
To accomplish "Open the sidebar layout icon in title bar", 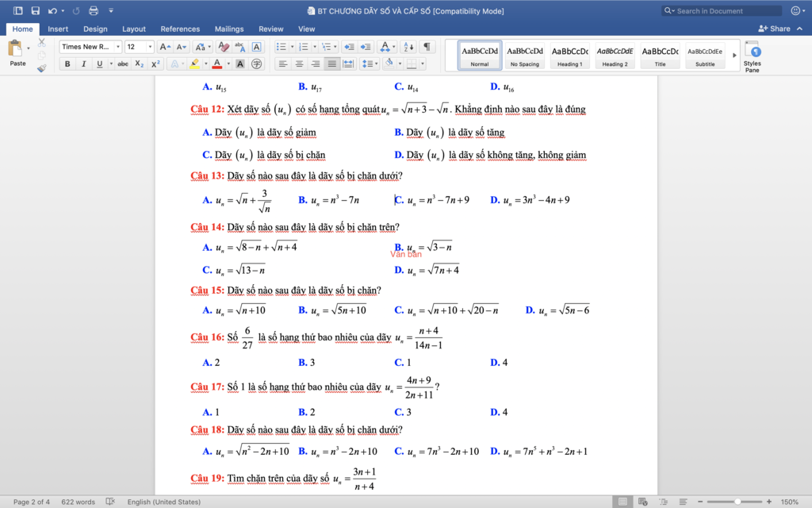I will tap(17, 10).
